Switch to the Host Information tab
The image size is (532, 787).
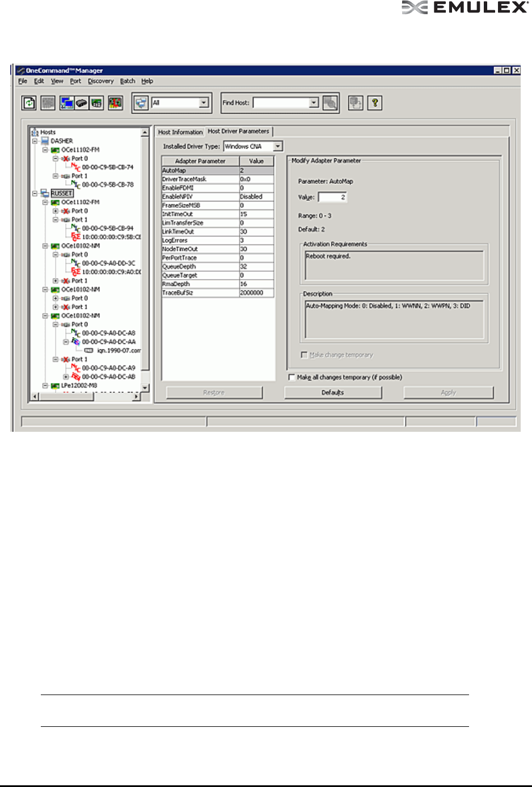pyautogui.click(x=180, y=132)
